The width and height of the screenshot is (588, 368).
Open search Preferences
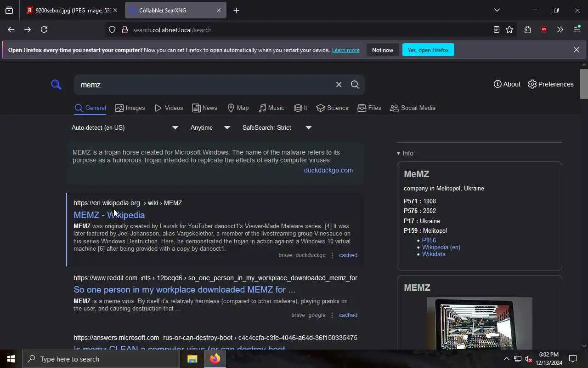tap(551, 84)
